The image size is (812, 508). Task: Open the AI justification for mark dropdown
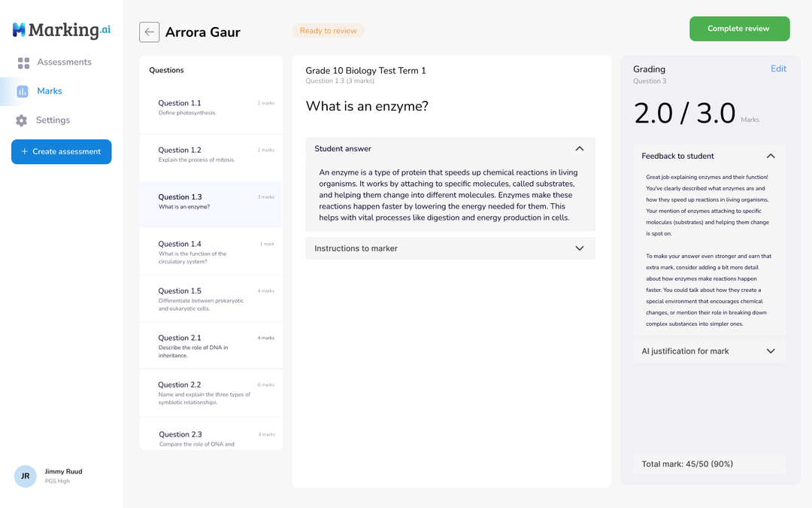point(770,351)
